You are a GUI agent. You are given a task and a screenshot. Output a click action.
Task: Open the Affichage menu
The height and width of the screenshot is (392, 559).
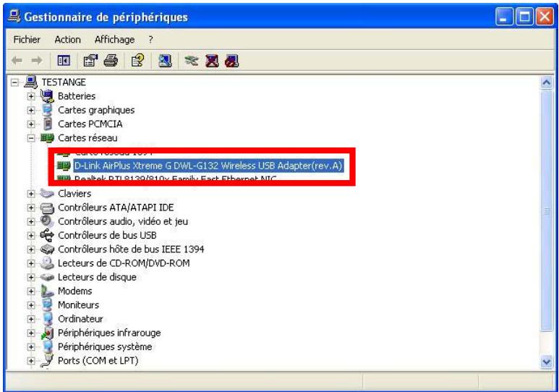114,39
